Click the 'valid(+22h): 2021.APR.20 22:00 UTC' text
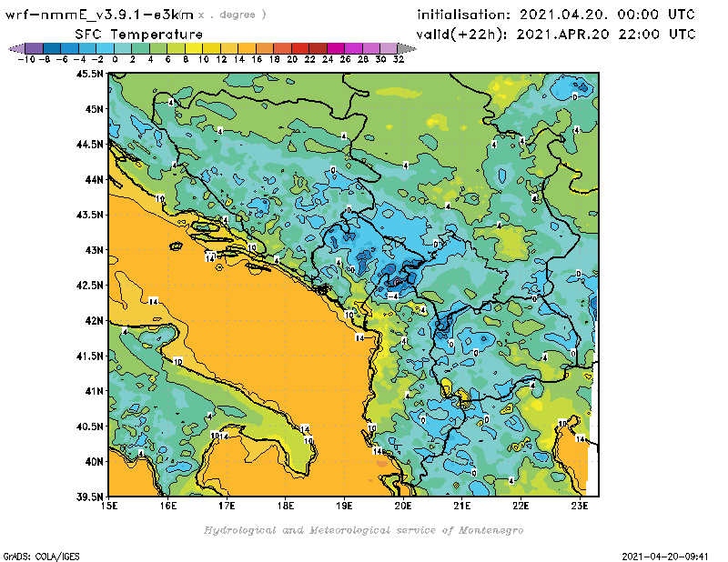 (556, 35)
